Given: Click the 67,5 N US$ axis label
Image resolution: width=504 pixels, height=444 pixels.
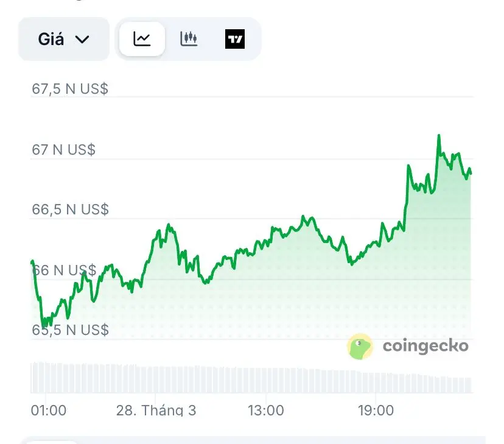Looking at the screenshot, I should pyautogui.click(x=69, y=89).
